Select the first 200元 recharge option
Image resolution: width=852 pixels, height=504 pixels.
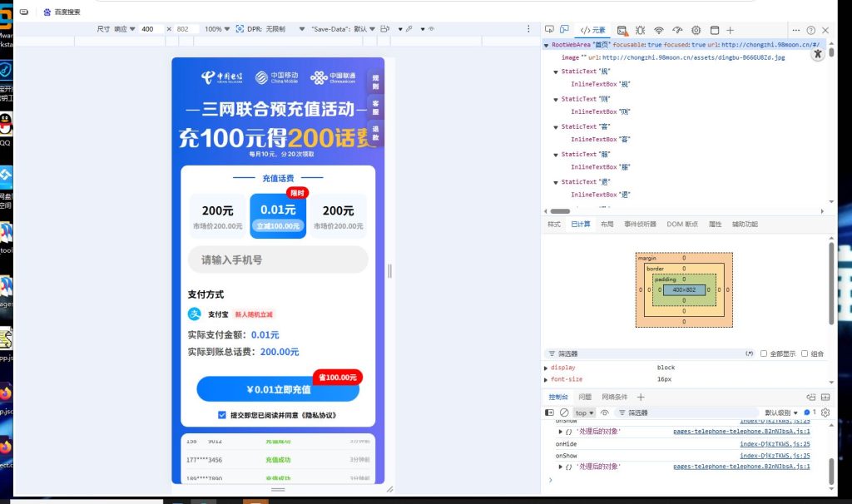(x=217, y=215)
